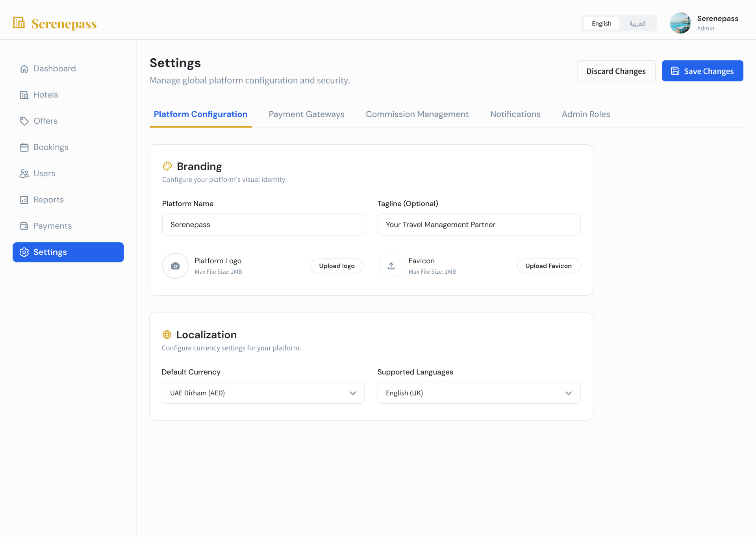Viewport: 756px width, 537px height.
Task: Click the chevron beside UAE Dirham (AED)
Action: tap(353, 393)
